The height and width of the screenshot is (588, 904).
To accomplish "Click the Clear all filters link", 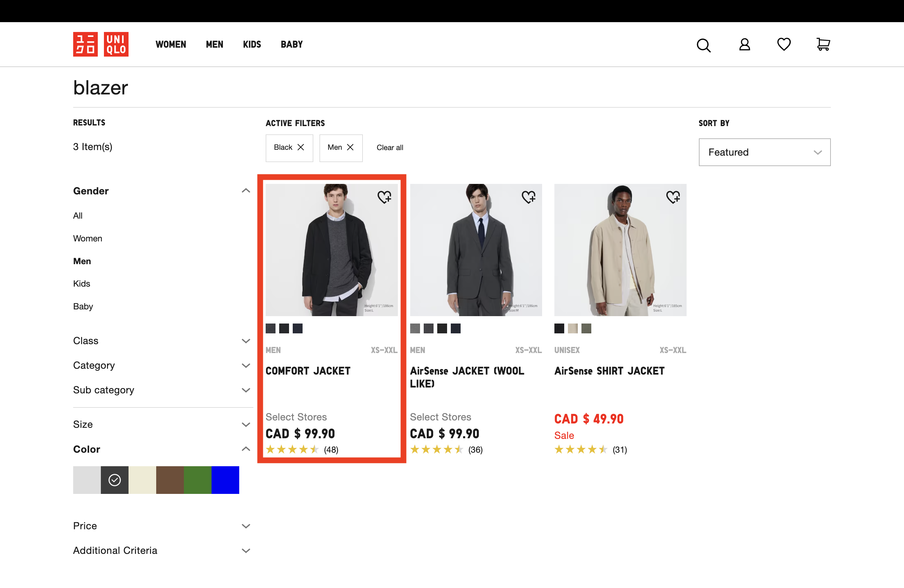I will click(x=390, y=147).
